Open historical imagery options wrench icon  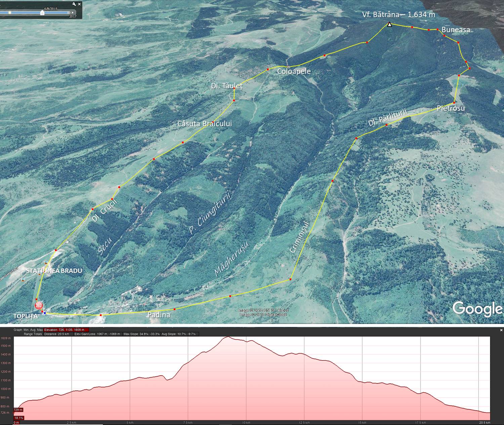click(x=74, y=4)
